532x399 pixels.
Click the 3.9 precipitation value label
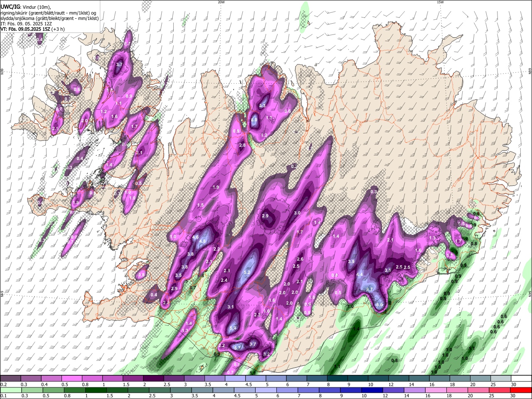pyautogui.click(x=351, y=261)
